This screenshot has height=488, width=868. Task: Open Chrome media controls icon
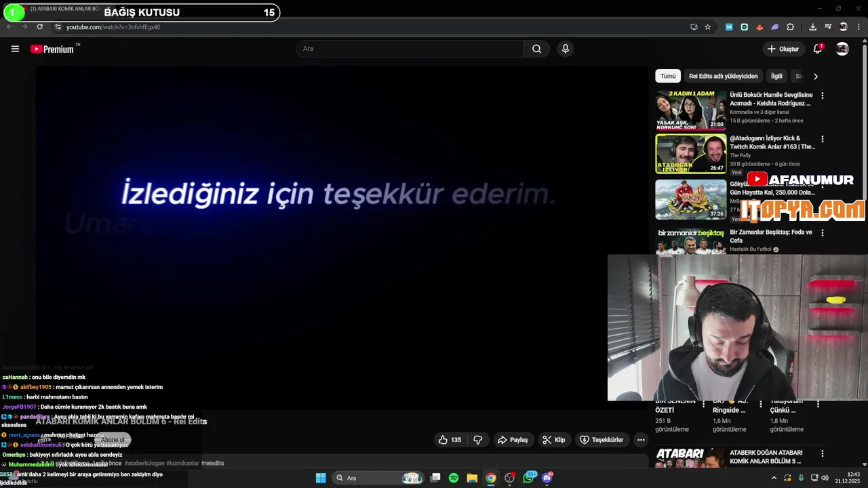coord(828,27)
